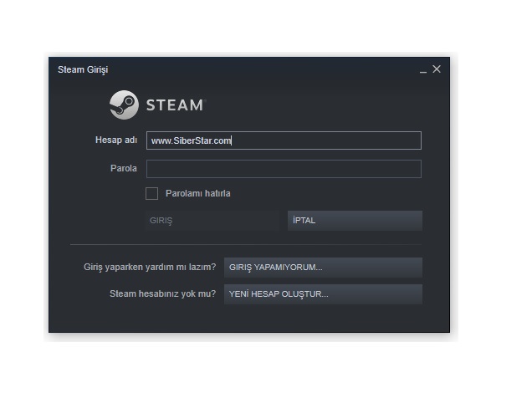This screenshot has height=398, width=532.
Task: Click 'Steam hesabınız yok mu?' text
Action: coord(162,294)
